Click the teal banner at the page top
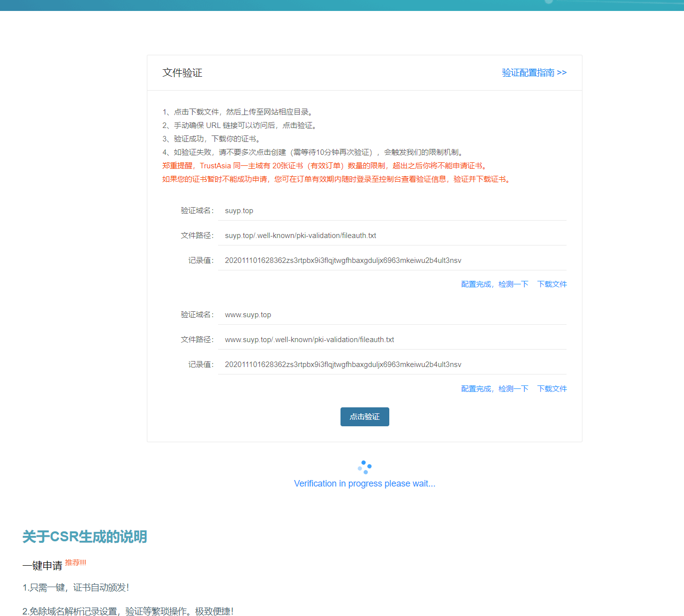This screenshot has height=616, width=684. (342, 5)
